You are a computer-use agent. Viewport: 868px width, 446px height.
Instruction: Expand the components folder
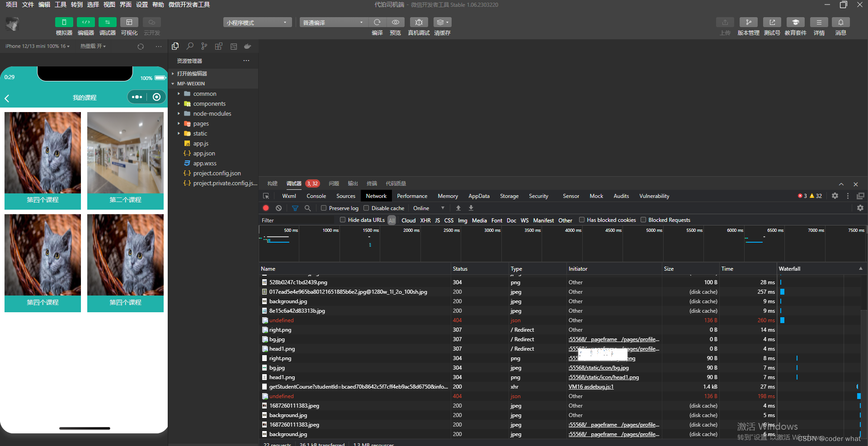pyautogui.click(x=209, y=103)
